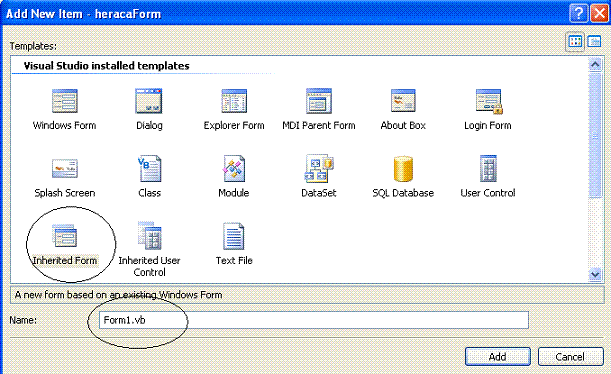Switch to large icons view
This screenshot has height=374, width=611.
click(575, 41)
